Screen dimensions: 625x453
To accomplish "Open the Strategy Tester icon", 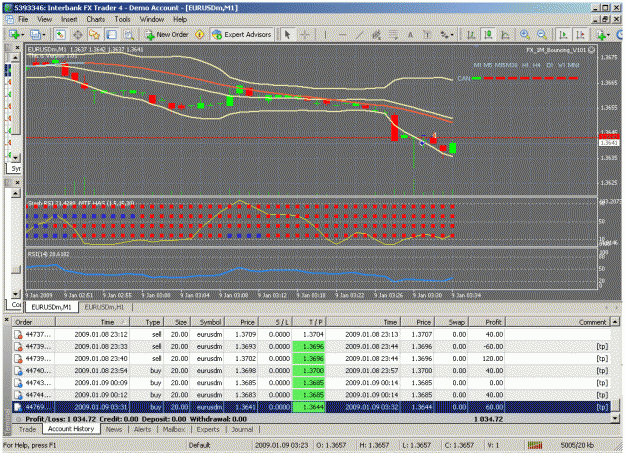I will coord(129,35).
